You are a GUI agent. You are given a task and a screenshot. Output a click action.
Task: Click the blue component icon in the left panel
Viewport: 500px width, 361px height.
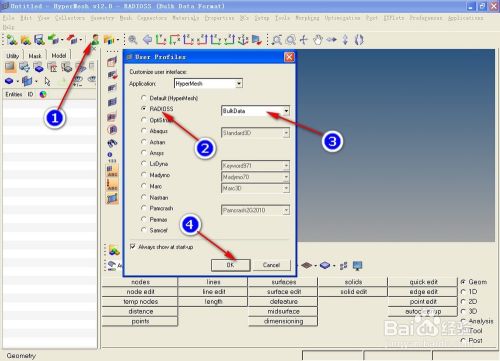click(9, 81)
